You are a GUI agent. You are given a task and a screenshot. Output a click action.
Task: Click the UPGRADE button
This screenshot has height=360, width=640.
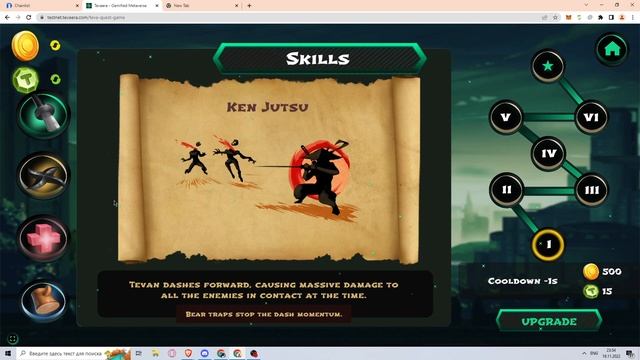549,321
